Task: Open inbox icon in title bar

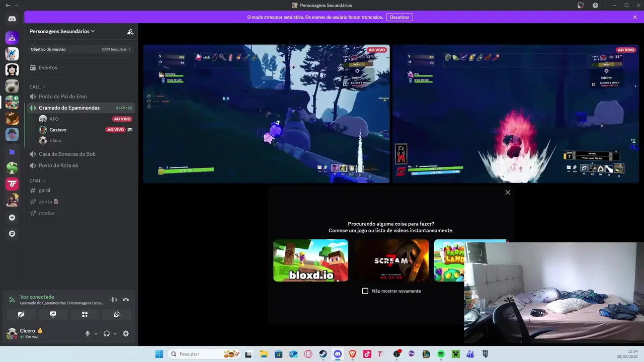Action: [581, 6]
